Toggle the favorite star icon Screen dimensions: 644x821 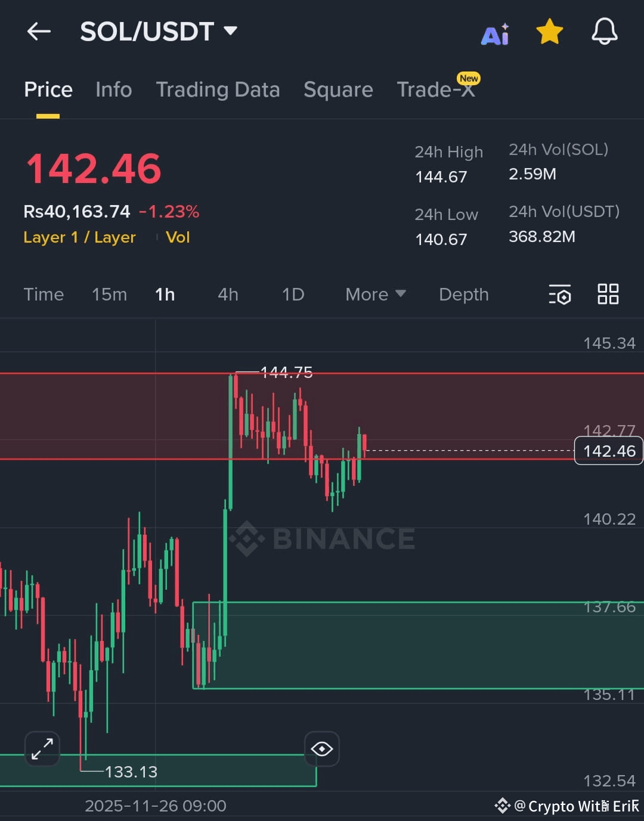tap(549, 32)
